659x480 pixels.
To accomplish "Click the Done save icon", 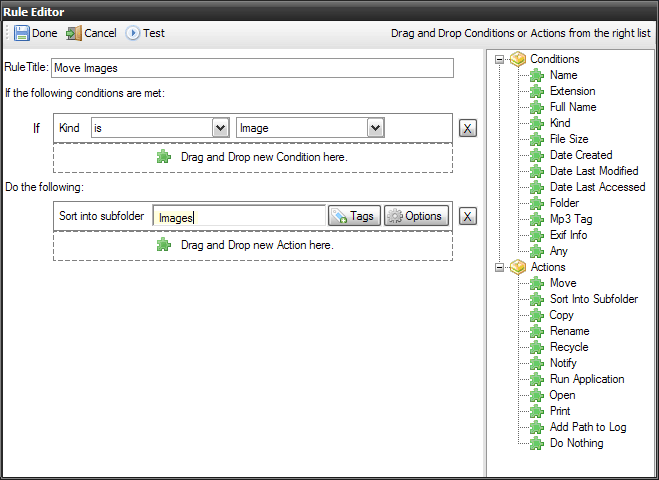I will [21, 33].
